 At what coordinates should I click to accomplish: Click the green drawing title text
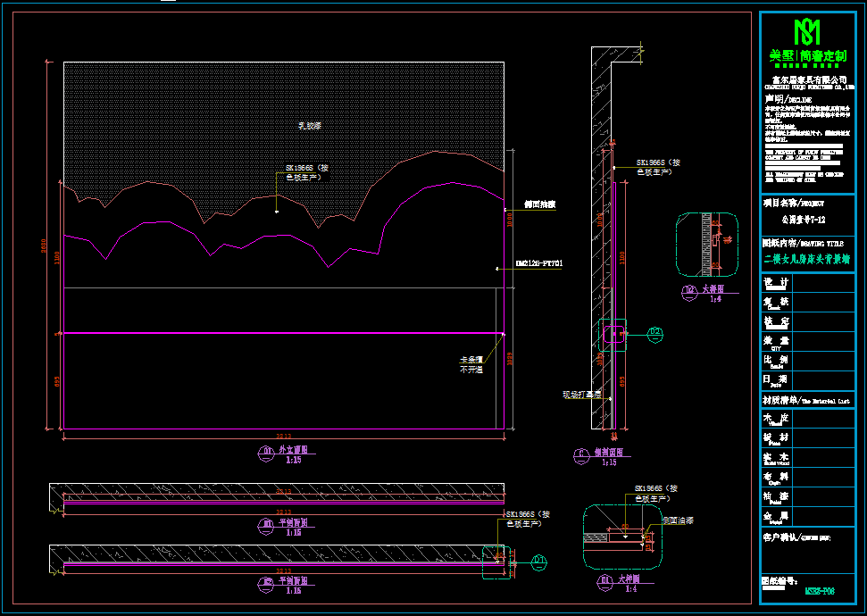pos(806,260)
